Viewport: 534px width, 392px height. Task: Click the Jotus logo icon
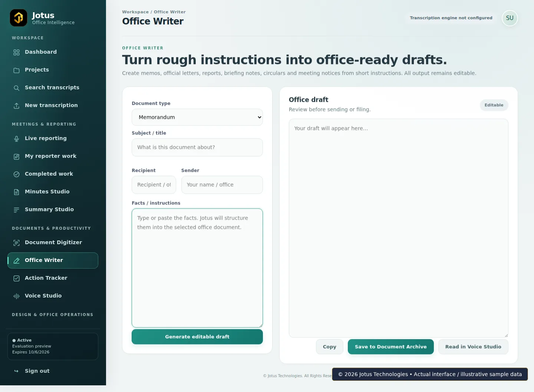tap(19, 18)
